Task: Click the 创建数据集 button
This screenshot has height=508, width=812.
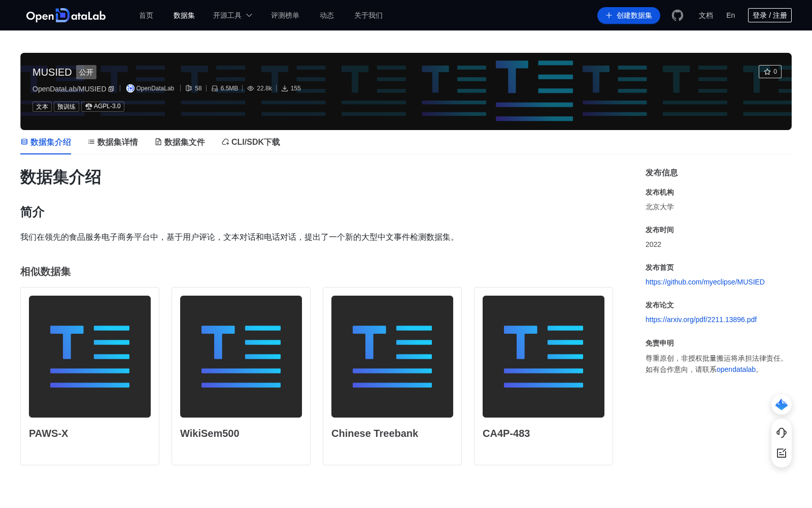Action: point(629,15)
